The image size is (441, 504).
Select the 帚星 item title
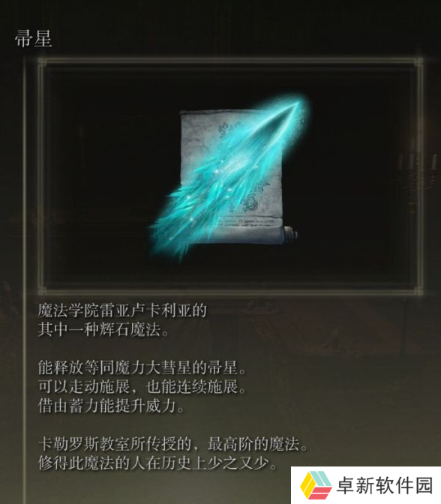pos(34,38)
